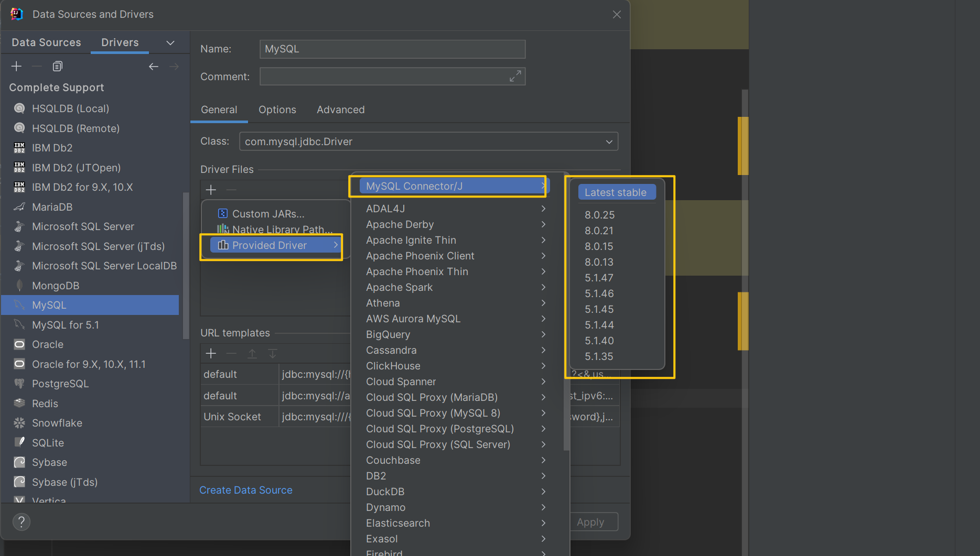Click the Native Library Path icon

222,229
